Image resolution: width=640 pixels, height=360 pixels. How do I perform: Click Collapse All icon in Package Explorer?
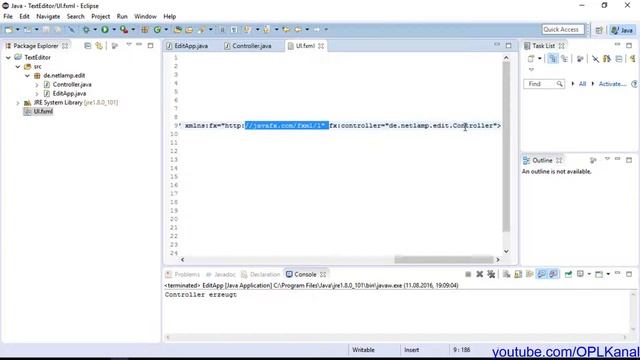[87, 46]
